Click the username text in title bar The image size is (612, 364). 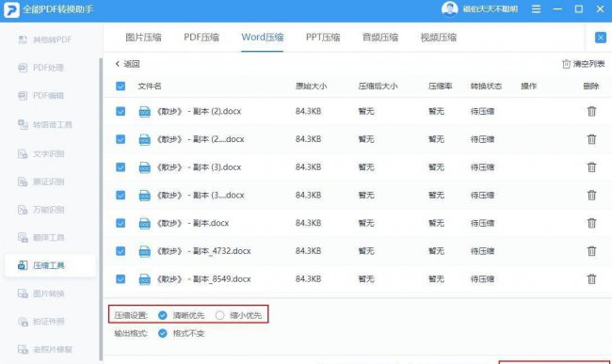pyautogui.click(x=491, y=9)
